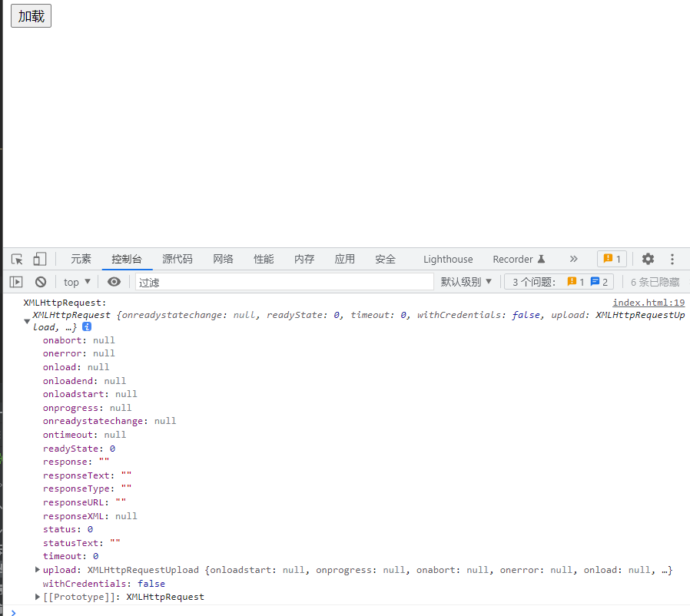Switch to the 元素 tab
The image size is (690, 616).
[81, 260]
